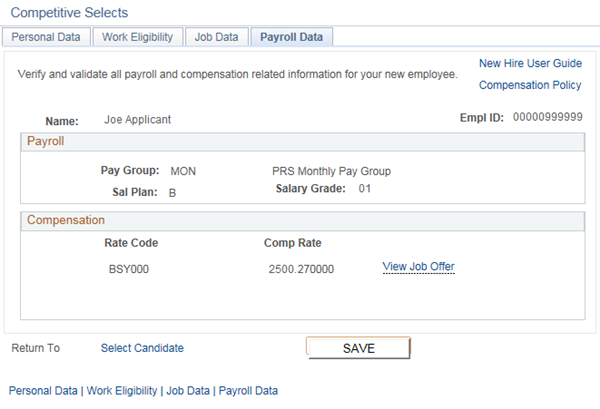Screen dimensions: 600x409
Task: Click the Empl ID number 00000999999
Action: 547,117
